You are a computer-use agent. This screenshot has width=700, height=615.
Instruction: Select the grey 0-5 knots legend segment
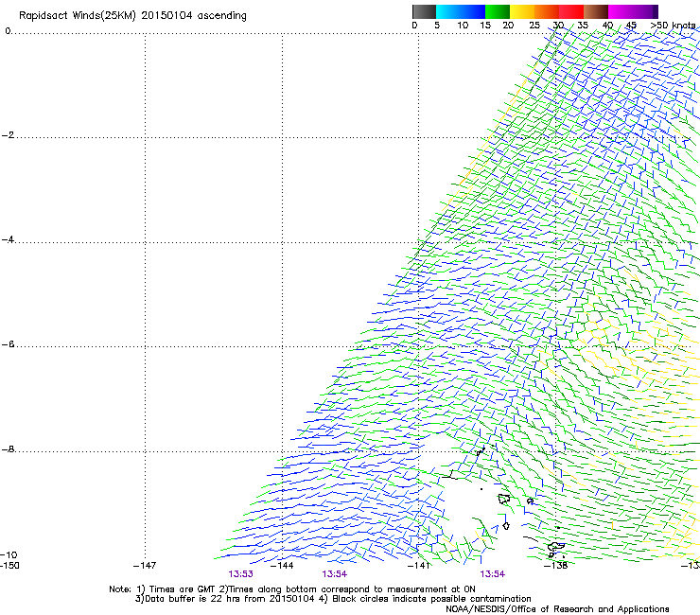[424, 11]
